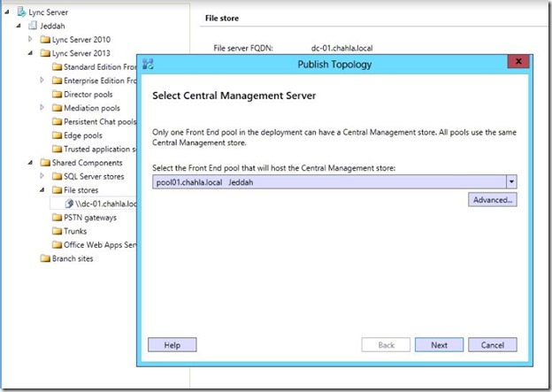Select the Branch sites tree label
The image size is (552, 392).
point(73,258)
